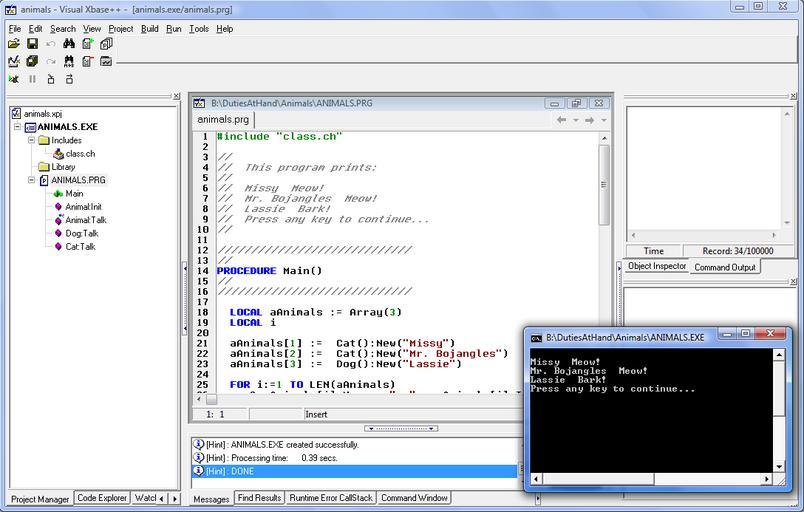Collapse the Includes folder node
804x512 pixels.
(x=31, y=141)
